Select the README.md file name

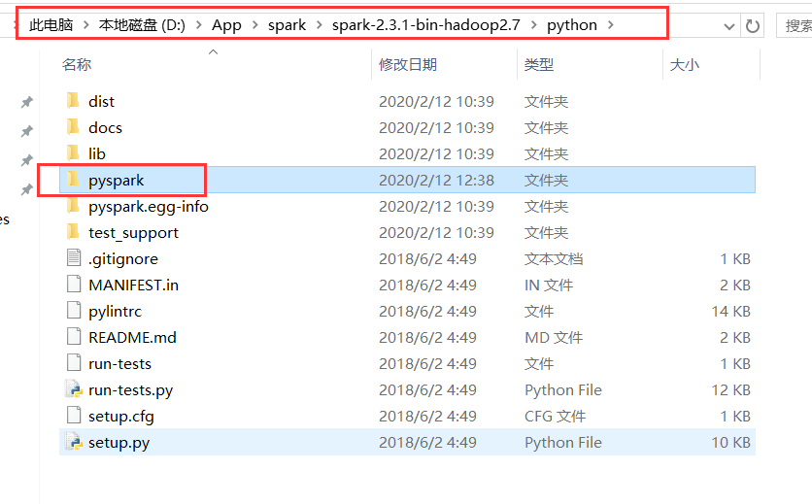(132, 338)
